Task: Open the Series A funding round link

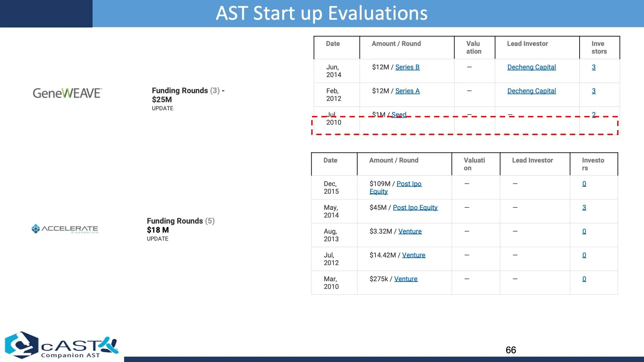Action: pyautogui.click(x=407, y=91)
